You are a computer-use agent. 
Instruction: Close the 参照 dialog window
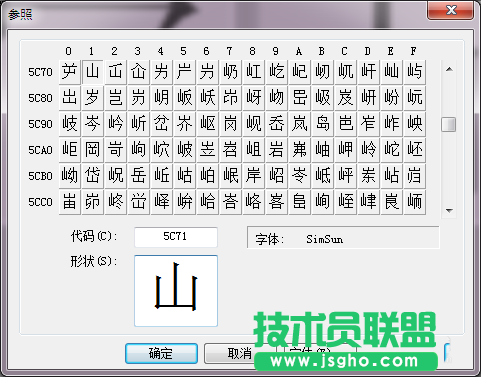click(451, 10)
